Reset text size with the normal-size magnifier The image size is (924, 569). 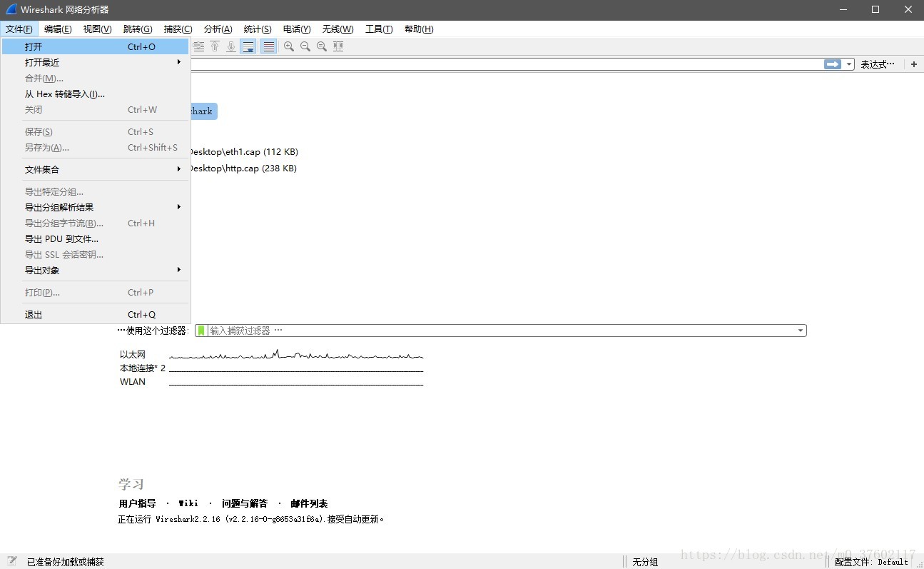(322, 46)
